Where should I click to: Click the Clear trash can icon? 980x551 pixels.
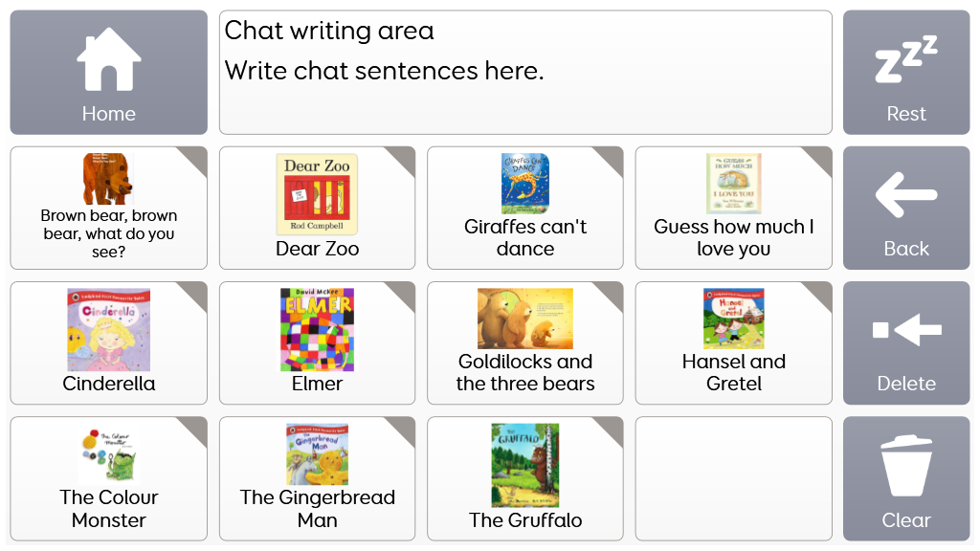coord(905,466)
